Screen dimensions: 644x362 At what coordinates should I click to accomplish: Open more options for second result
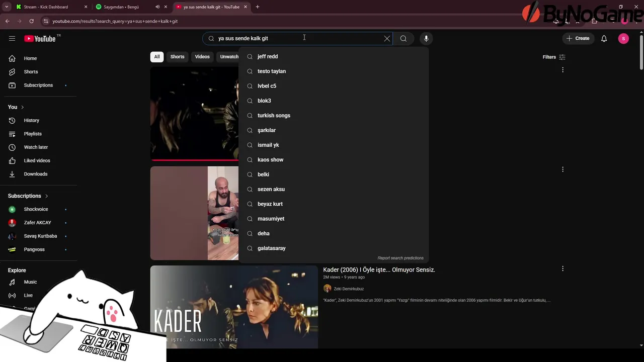point(562,169)
